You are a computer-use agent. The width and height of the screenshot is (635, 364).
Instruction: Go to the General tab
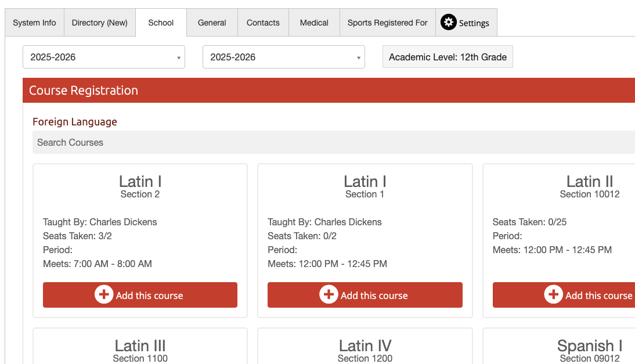click(x=212, y=23)
